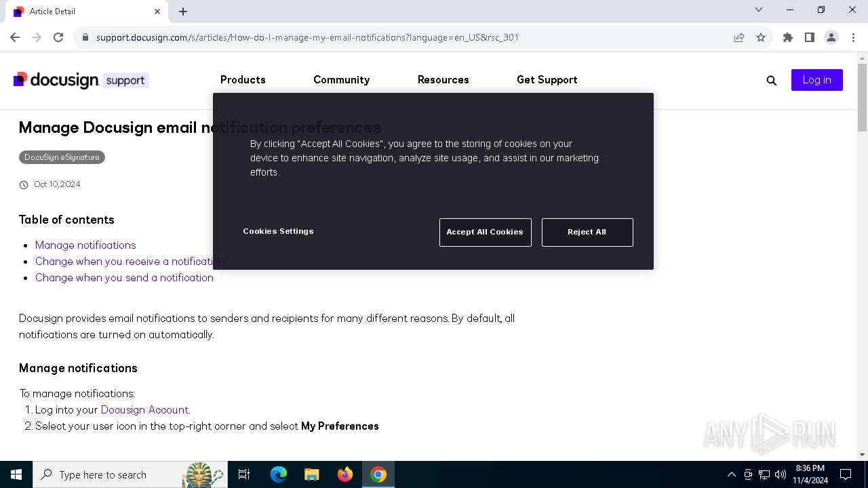Click the browser forward arrow
The image size is (868, 488).
point(37,37)
